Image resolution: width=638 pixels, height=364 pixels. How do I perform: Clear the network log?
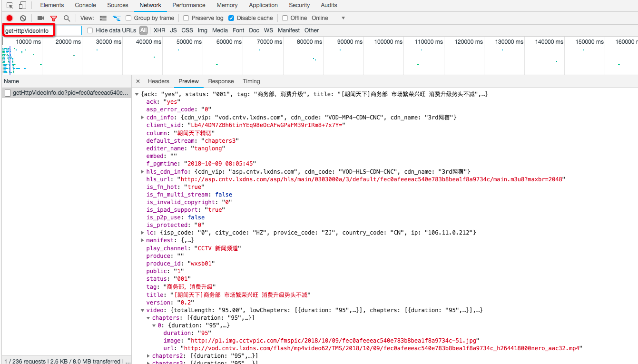click(x=23, y=18)
